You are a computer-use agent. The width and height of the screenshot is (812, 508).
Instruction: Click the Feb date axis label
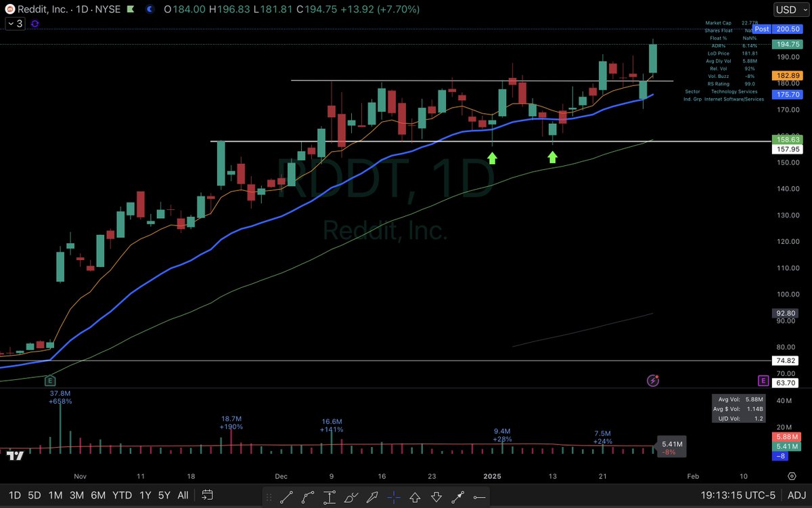[692, 475]
